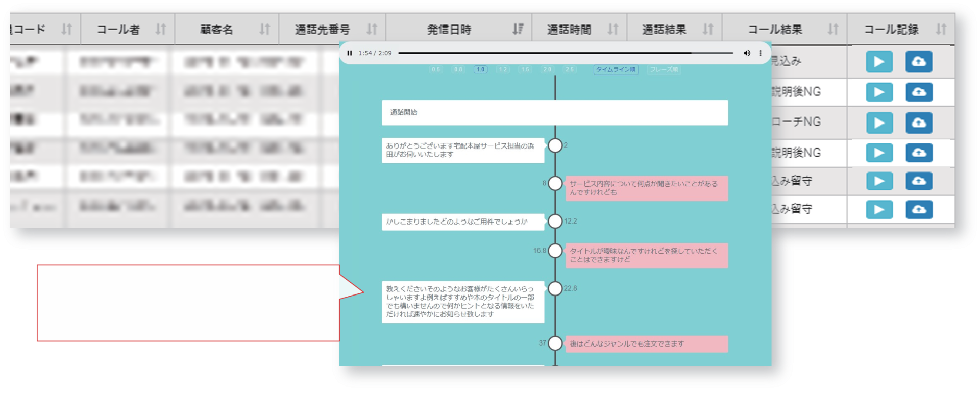The image size is (980, 393).
Task: Download the last row's call recording
Action: [919, 209]
